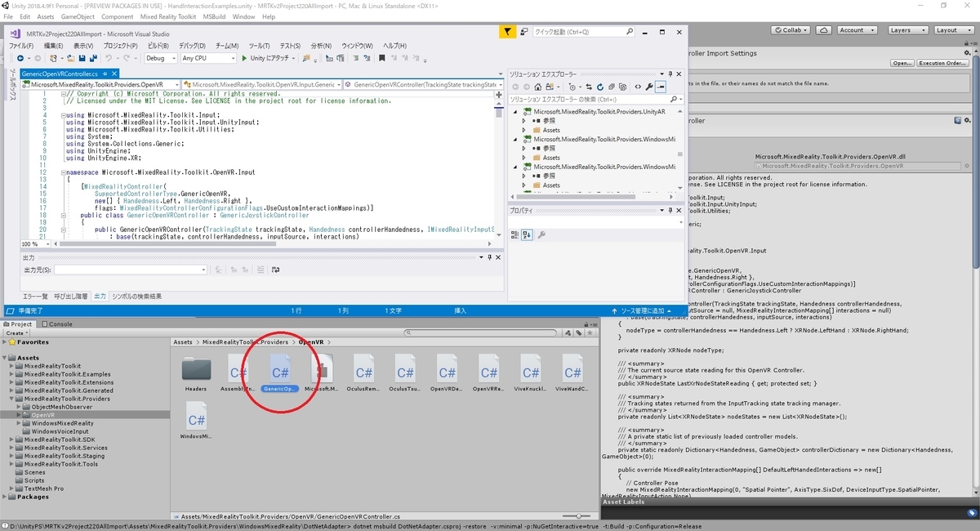Open Any CPU platform dropdown

coord(207,58)
